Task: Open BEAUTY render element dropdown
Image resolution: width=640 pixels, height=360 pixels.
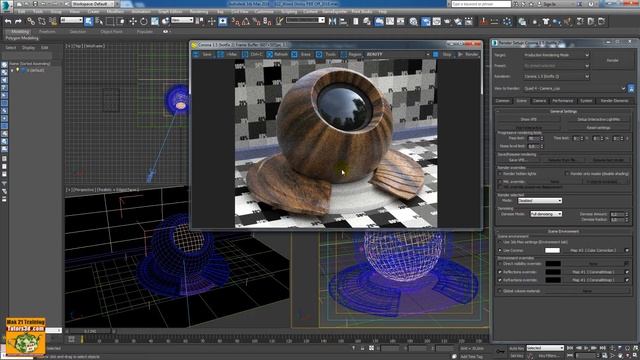Action: pyautogui.click(x=398, y=54)
